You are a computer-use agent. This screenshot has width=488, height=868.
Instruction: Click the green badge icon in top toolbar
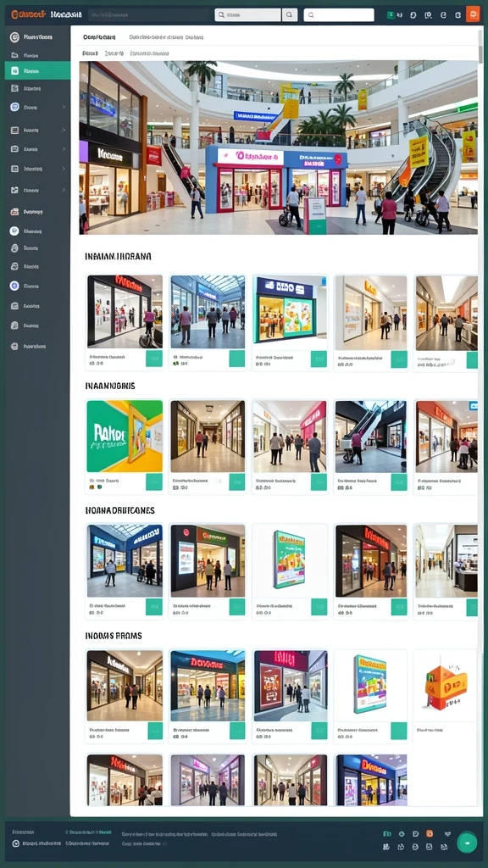(391, 15)
